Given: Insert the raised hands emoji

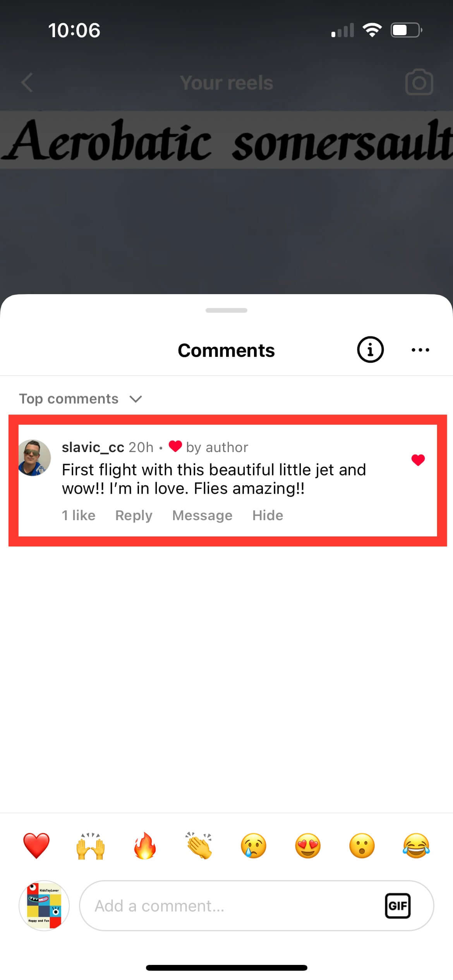Looking at the screenshot, I should pos(91,846).
